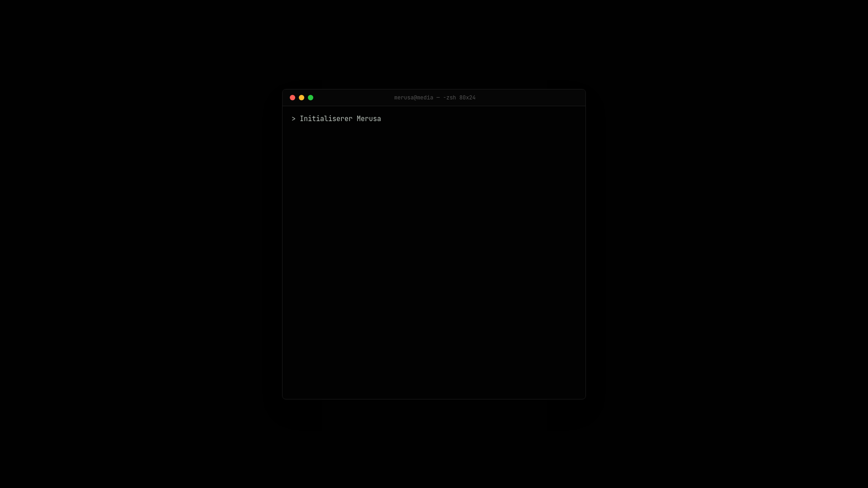
Task: Click the title text merusa@media — -zsh 80x24
Action: point(434,98)
